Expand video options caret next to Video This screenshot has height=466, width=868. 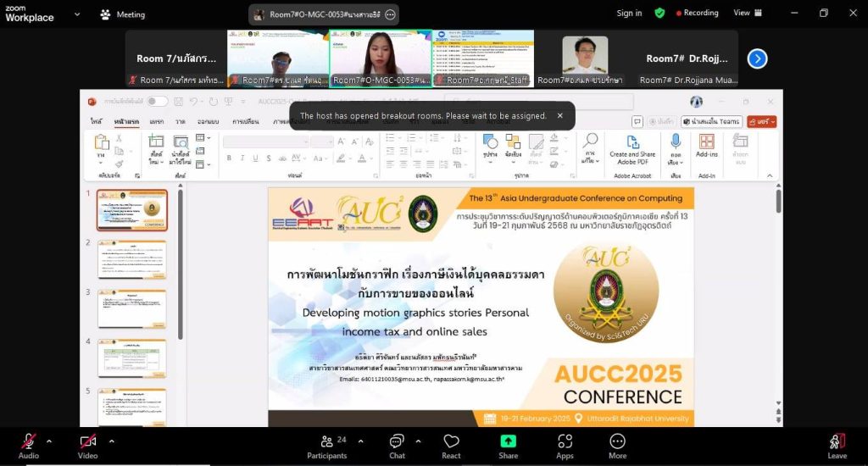pos(111,441)
